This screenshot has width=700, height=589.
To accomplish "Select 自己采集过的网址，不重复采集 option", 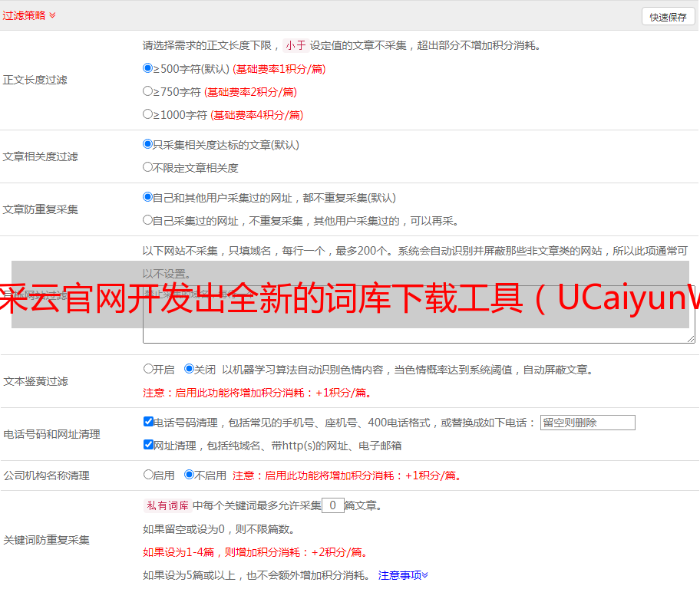I will pos(148,220).
